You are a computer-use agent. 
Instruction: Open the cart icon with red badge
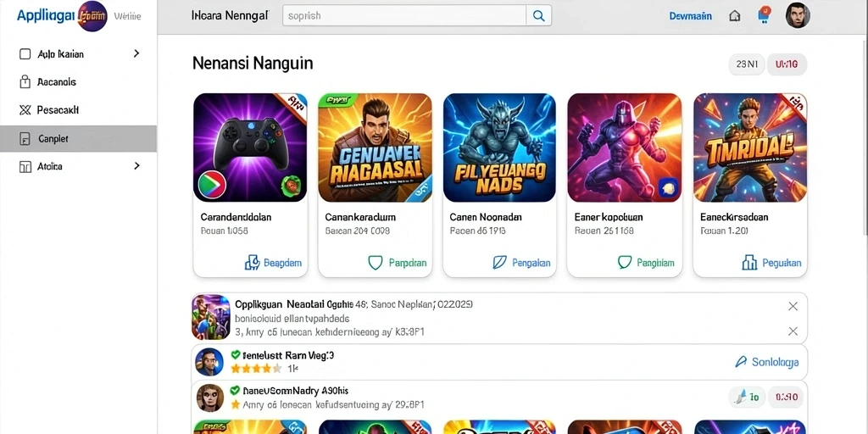coord(764,14)
